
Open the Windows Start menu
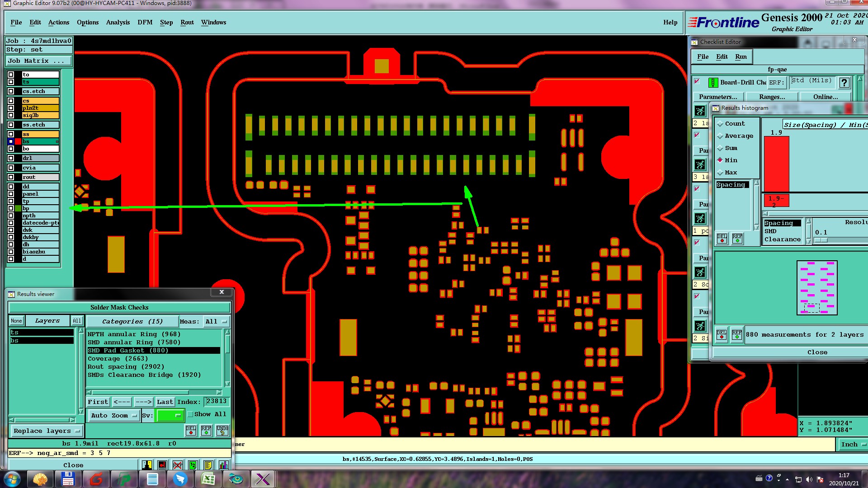tap(12, 479)
